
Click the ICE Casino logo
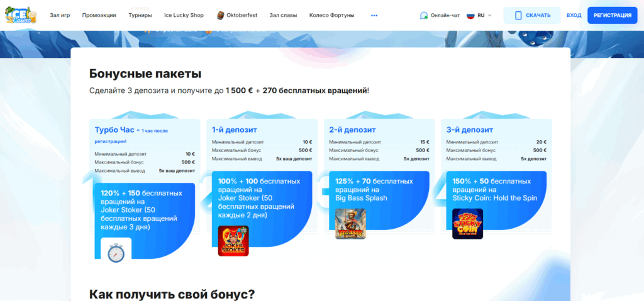[21, 15]
